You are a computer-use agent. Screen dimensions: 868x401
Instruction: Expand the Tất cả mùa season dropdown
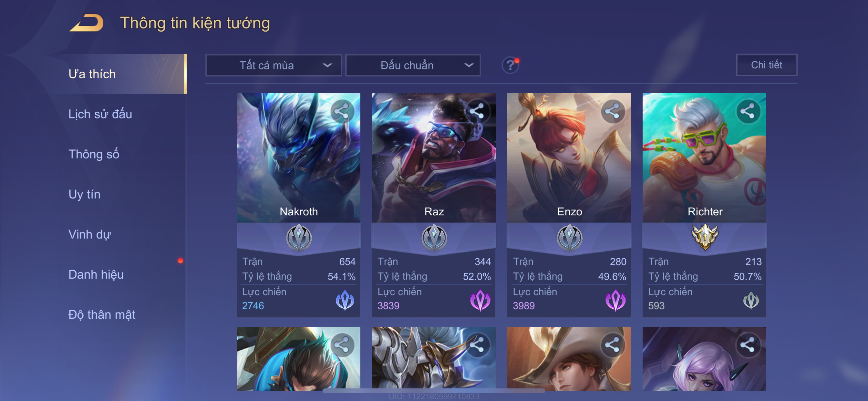[x=274, y=65]
